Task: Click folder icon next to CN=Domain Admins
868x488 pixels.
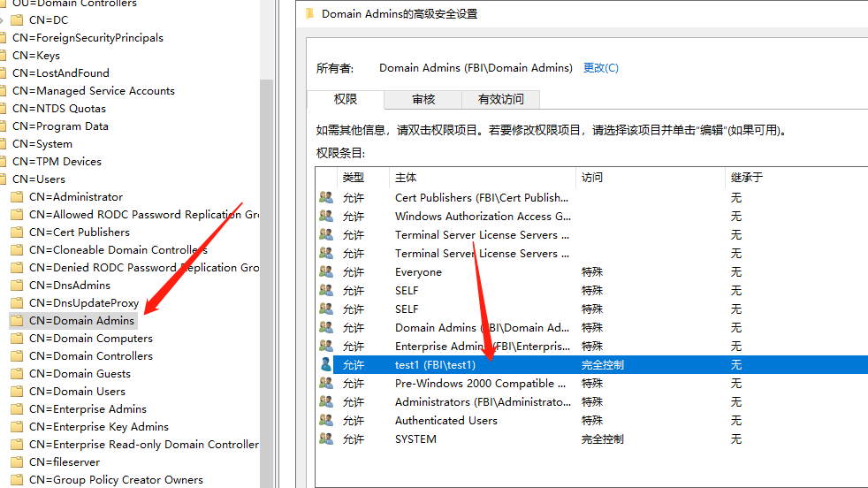Action: click(17, 321)
